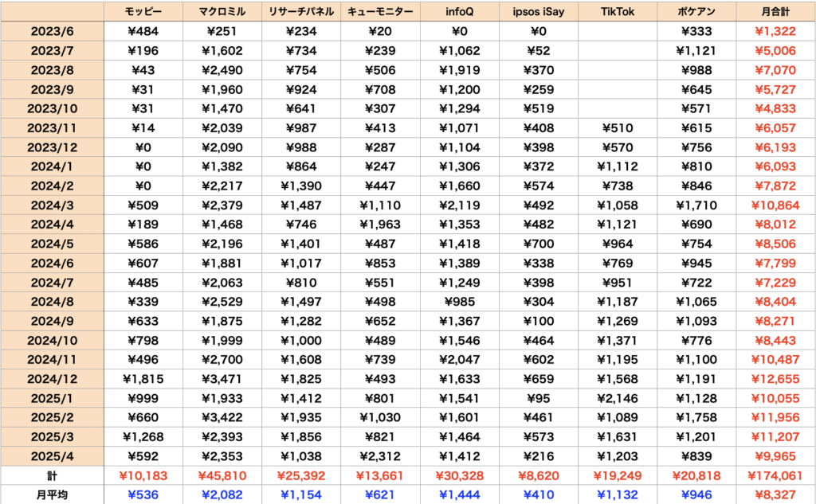Select the 2023/6 row label
This screenshot has width=816, height=504.
[x=52, y=31]
